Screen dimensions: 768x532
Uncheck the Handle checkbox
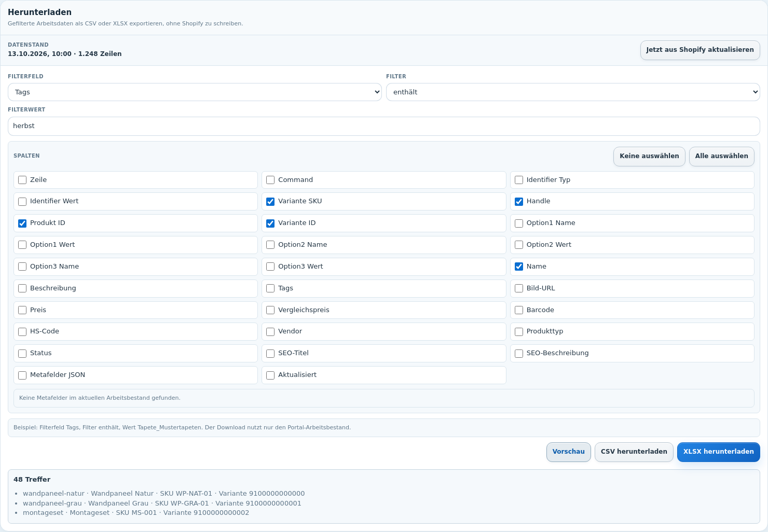pos(519,202)
